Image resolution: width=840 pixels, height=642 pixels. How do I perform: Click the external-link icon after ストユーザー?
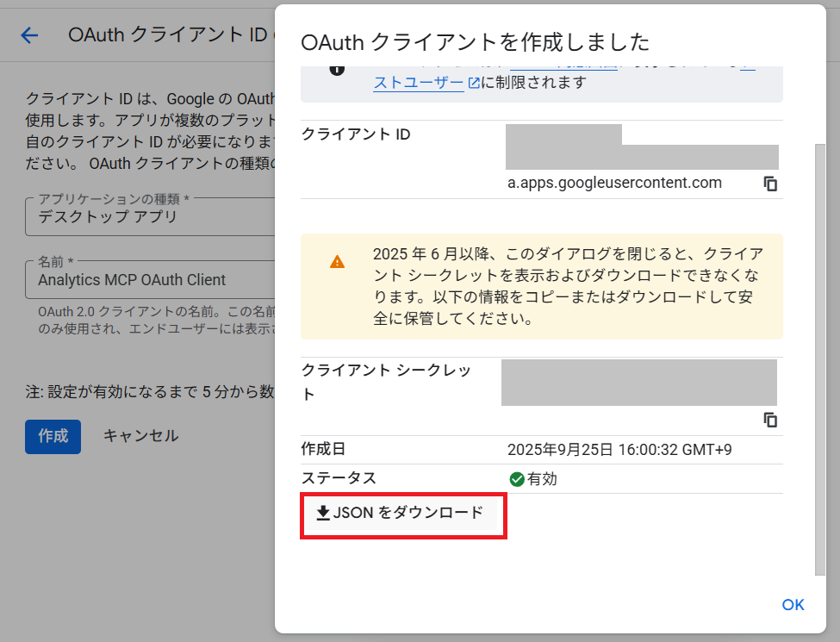pos(474,84)
